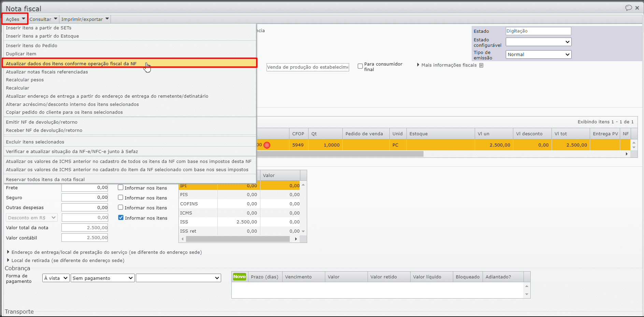Screen dimensions: 644x317
Task: Click the Vl desconto column header
Action: [532, 134]
